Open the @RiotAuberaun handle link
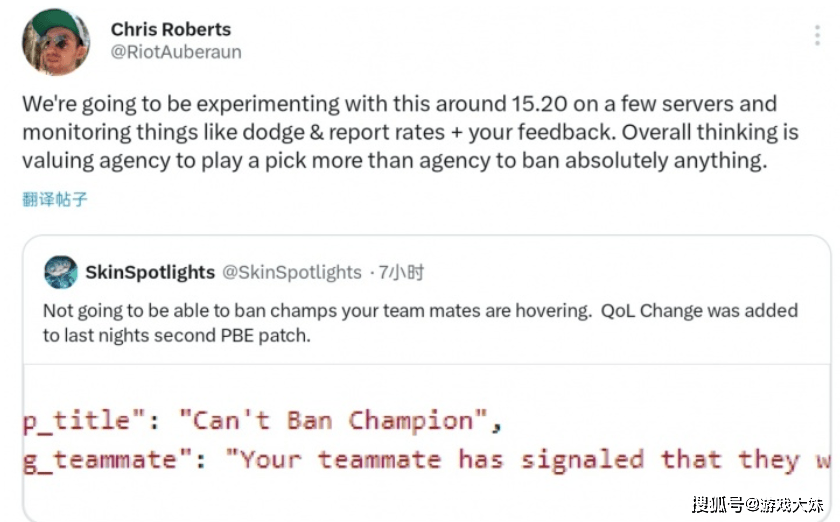Viewport: 840px width, 522px height. (x=176, y=52)
